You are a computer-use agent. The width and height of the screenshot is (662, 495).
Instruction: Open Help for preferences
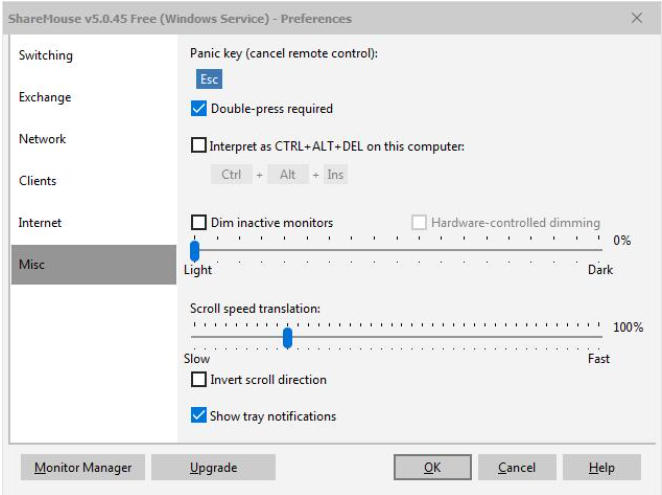coord(601,467)
